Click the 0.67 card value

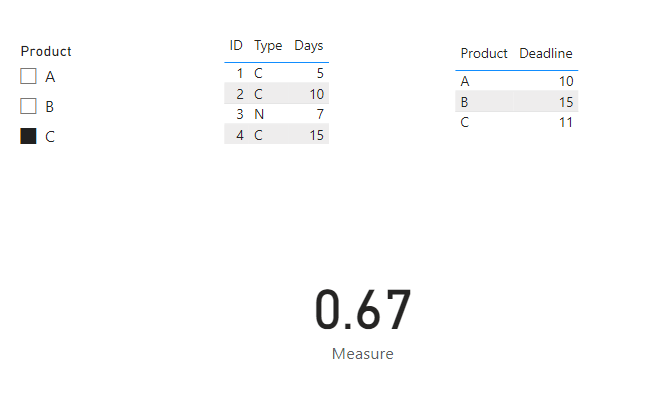(363, 310)
